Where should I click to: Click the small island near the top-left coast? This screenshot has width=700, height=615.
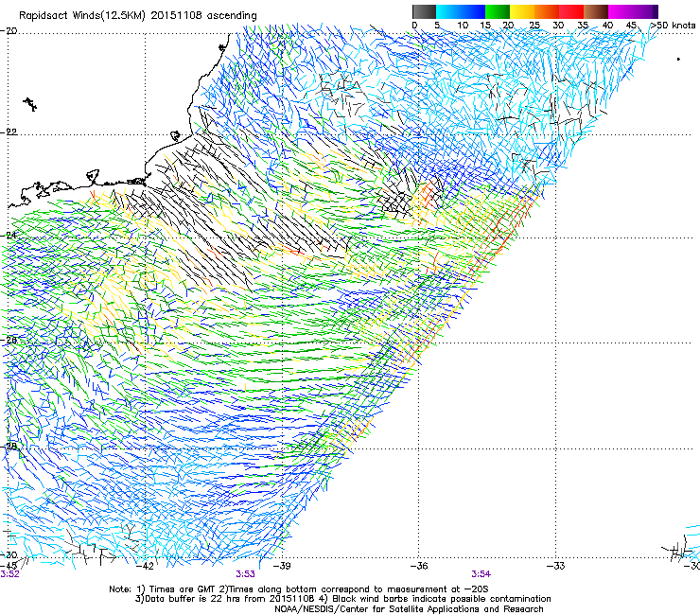(x=30, y=104)
